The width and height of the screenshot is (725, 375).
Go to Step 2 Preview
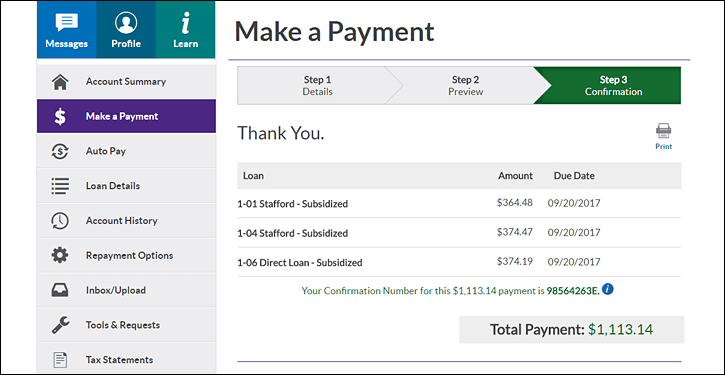point(466,86)
